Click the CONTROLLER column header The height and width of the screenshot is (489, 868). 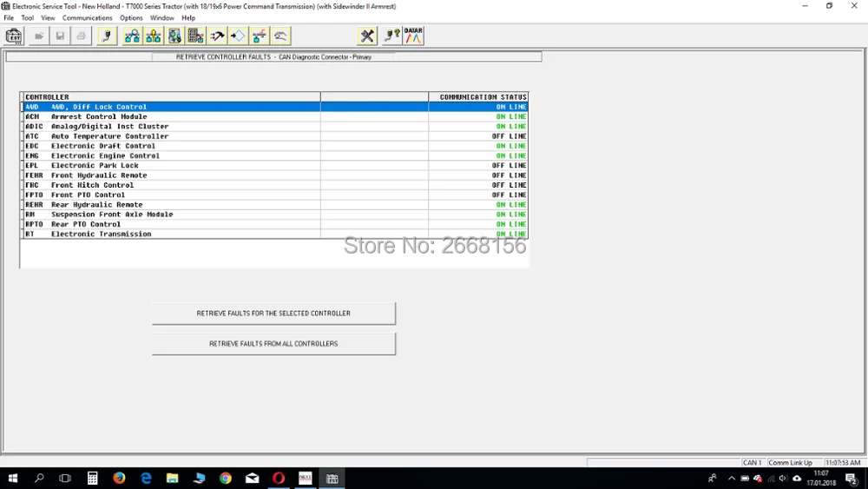[170, 97]
